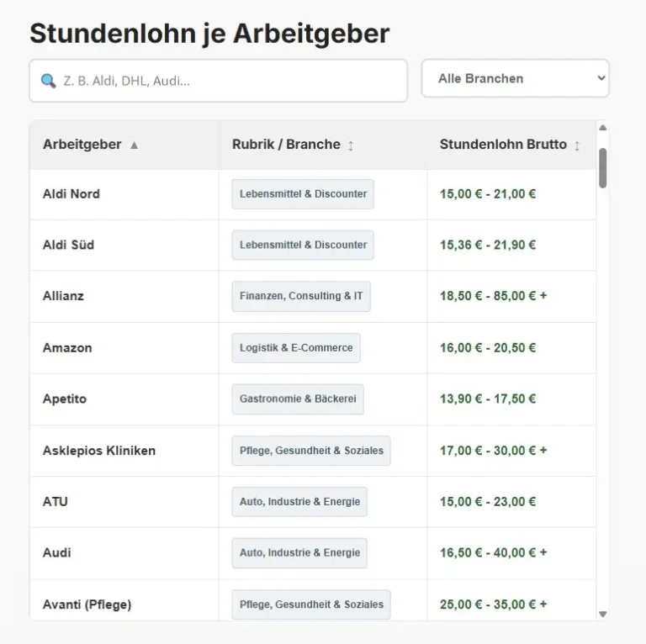Viewport: 646px width, 644px height.
Task: Click the Asklepios Kliniken employer name
Action: [99, 451]
